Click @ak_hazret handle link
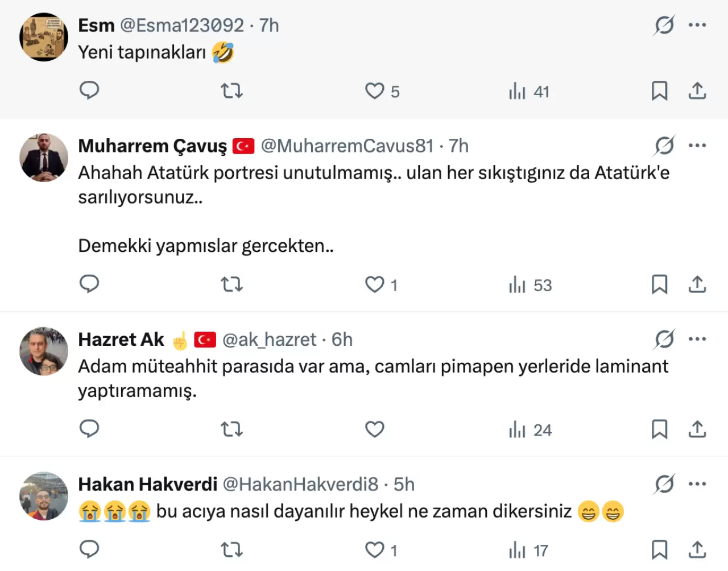728x571 pixels. (x=269, y=340)
